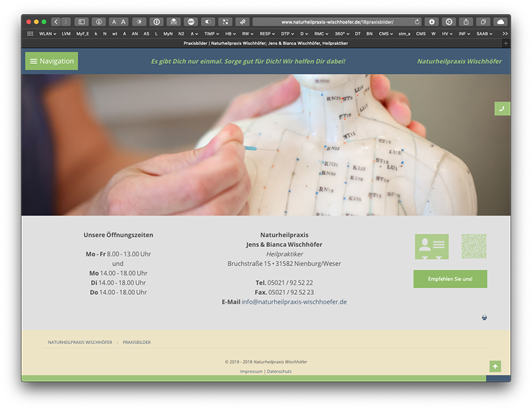Viewport: 532px width, 410px height.
Task: Open Safari downloads icon
Action: (x=432, y=22)
